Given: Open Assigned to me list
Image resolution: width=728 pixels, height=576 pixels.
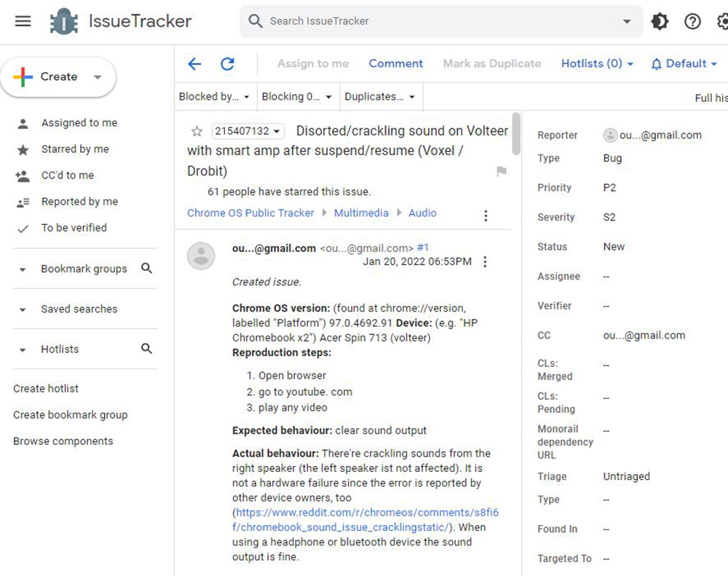Looking at the screenshot, I should coord(79,122).
